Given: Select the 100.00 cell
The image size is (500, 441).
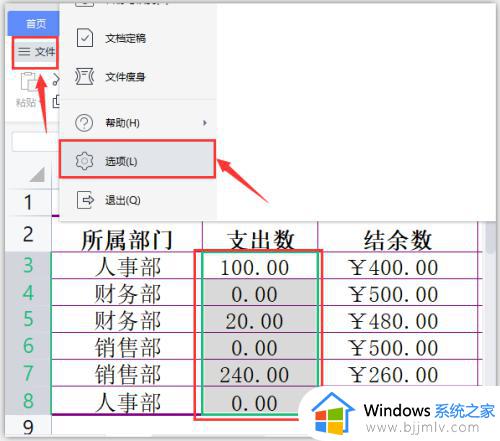Looking at the screenshot, I should tap(260, 266).
